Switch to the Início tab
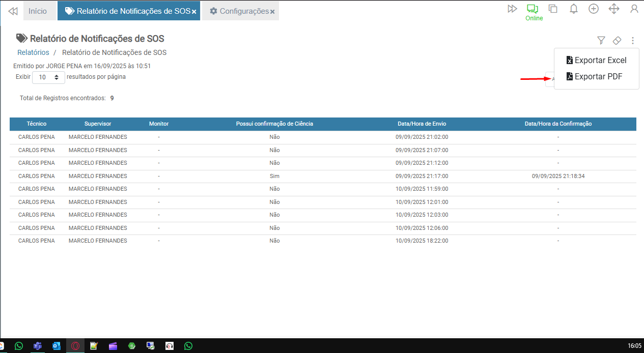 [x=38, y=11]
